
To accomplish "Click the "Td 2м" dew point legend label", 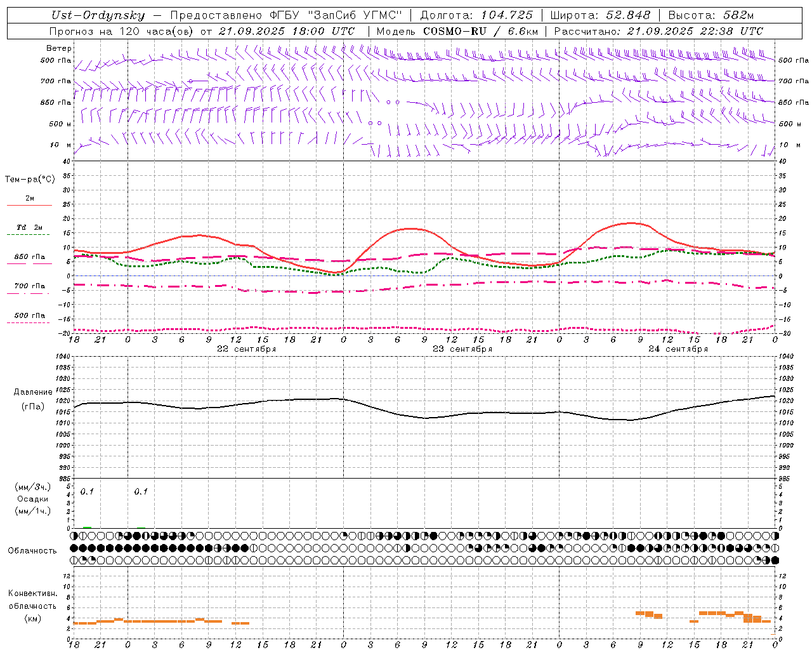I will pyautogui.click(x=30, y=227).
